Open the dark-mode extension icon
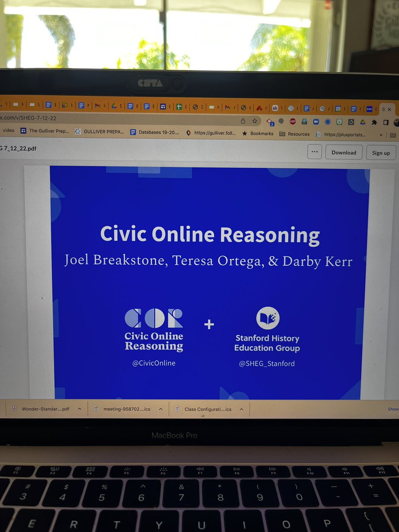Viewport: 399px width, 532px height. pyautogui.click(x=385, y=121)
